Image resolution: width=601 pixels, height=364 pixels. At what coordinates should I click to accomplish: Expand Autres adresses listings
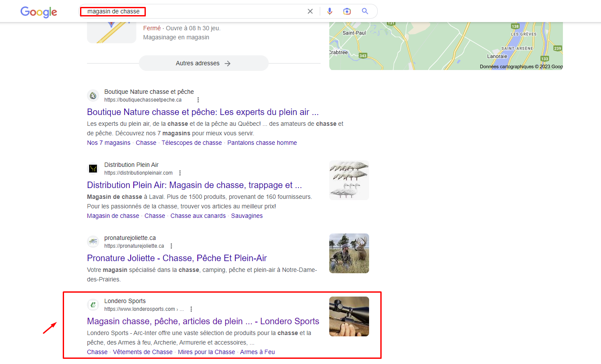(x=203, y=63)
